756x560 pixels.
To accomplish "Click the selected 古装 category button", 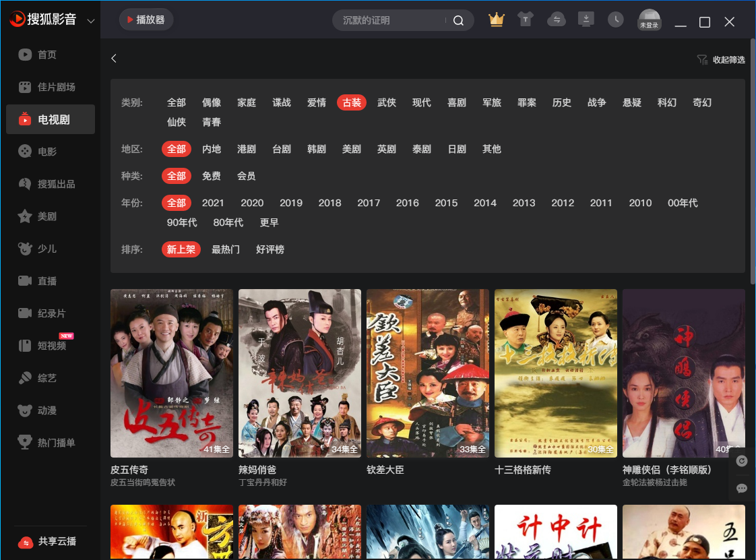I will click(x=352, y=102).
